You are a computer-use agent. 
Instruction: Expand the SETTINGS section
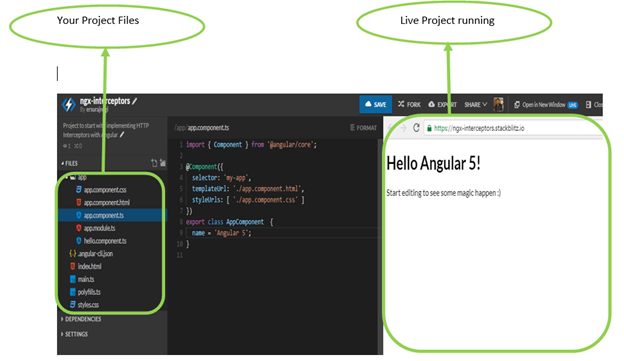[74, 334]
